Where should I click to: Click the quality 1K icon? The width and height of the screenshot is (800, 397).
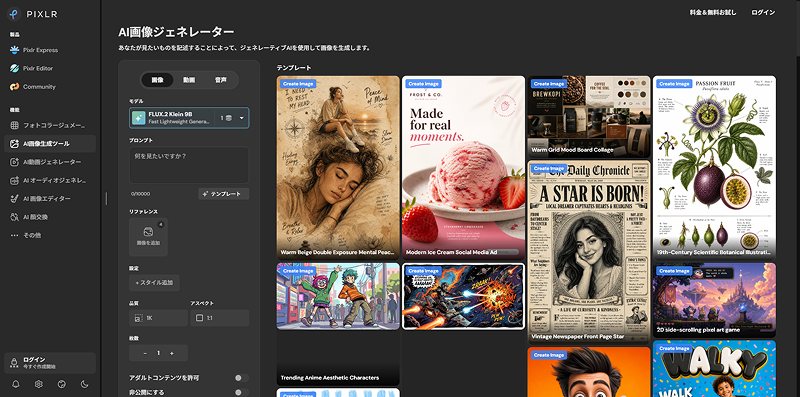click(x=138, y=318)
